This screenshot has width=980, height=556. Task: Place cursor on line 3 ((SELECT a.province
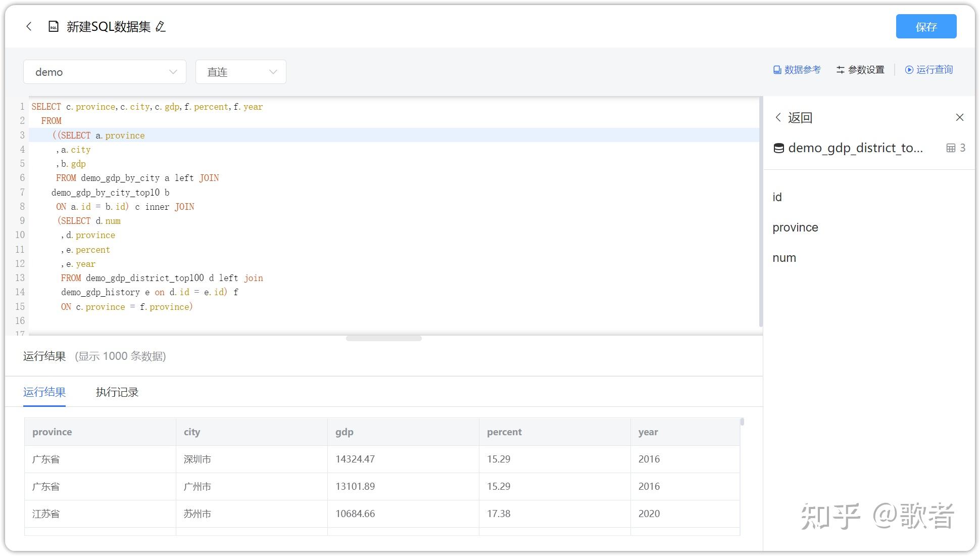(x=99, y=135)
